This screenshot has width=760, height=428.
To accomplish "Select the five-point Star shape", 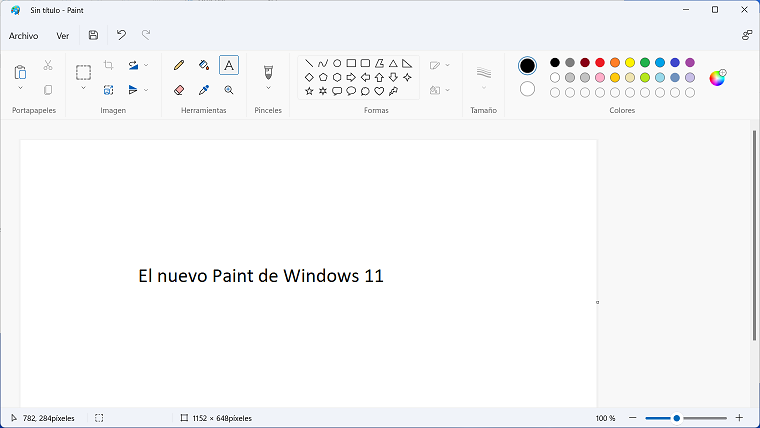I will (309, 91).
